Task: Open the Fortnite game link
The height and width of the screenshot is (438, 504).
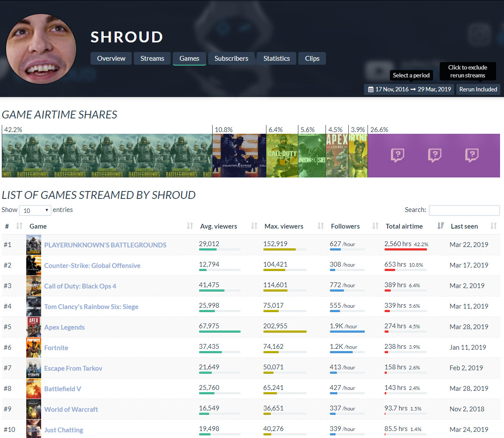Action: click(56, 348)
